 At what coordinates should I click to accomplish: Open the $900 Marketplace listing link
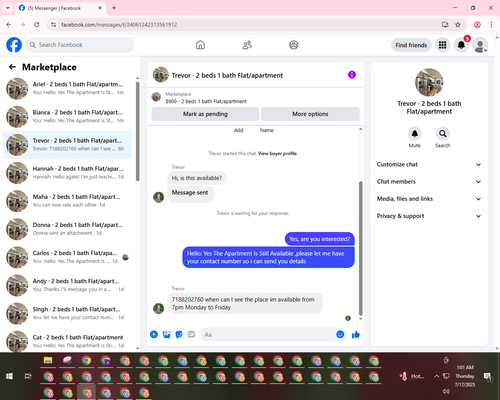pos(206,101)
